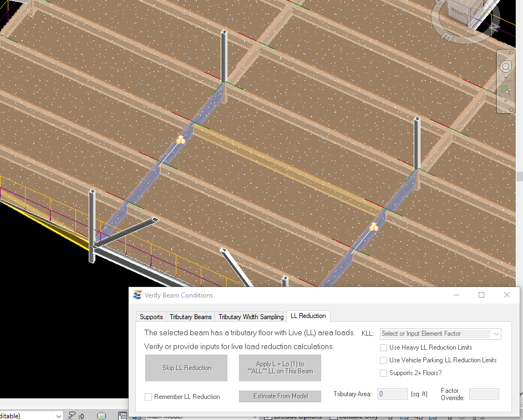Screen dimensions: 523x420
Task: Click the RIGHT face of the ViewCube
Action: [459, 12]
